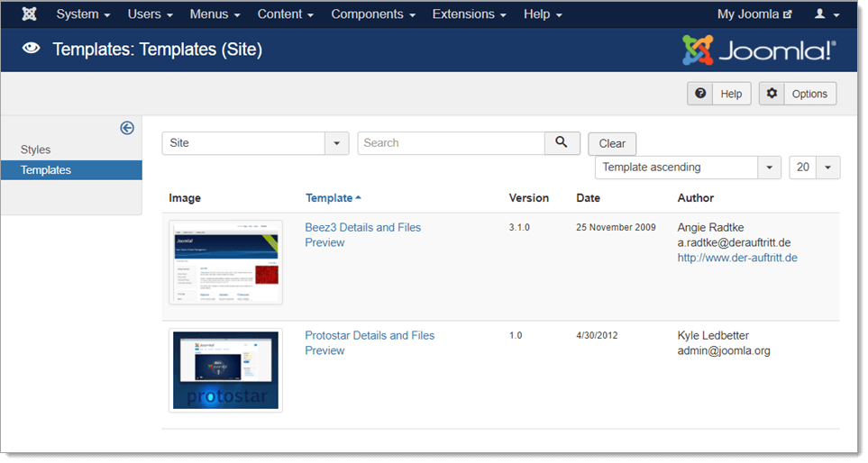Click the Author column header
The width and height of the screenshot is (868, 463).
click(x=695, y=198)
